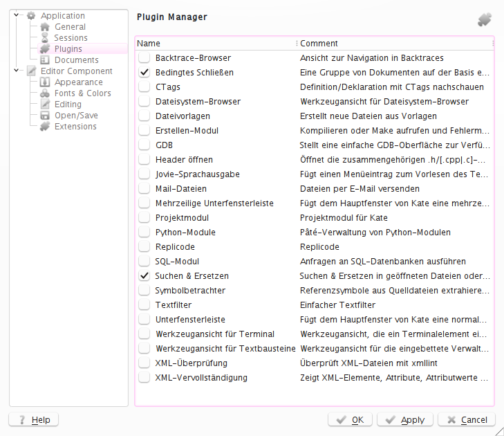Sort plugins by Name column header
Screen dimensions: 504x436
click(216, 44)
